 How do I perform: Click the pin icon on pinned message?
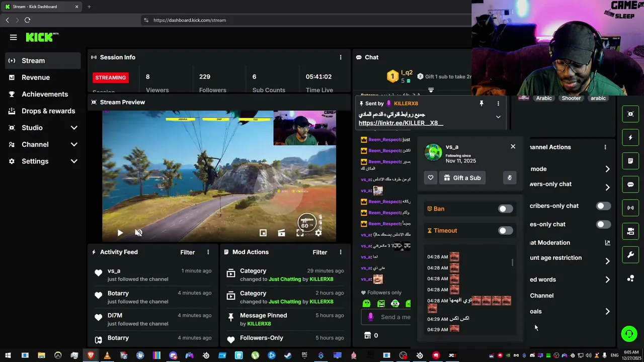[481, 104]
